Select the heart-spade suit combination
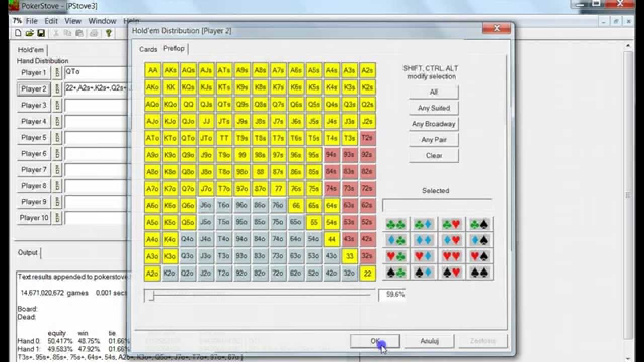644x362 pixels. point(479,256)
